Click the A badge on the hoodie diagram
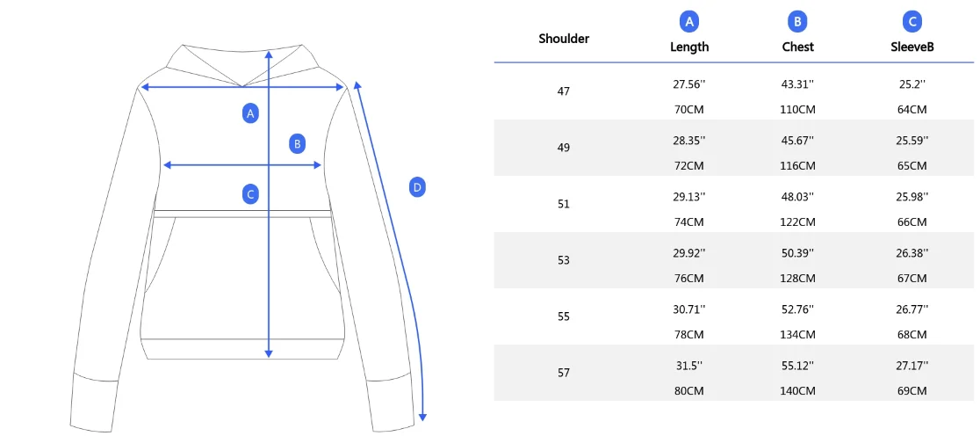980x436 pixels. [250, 113]
